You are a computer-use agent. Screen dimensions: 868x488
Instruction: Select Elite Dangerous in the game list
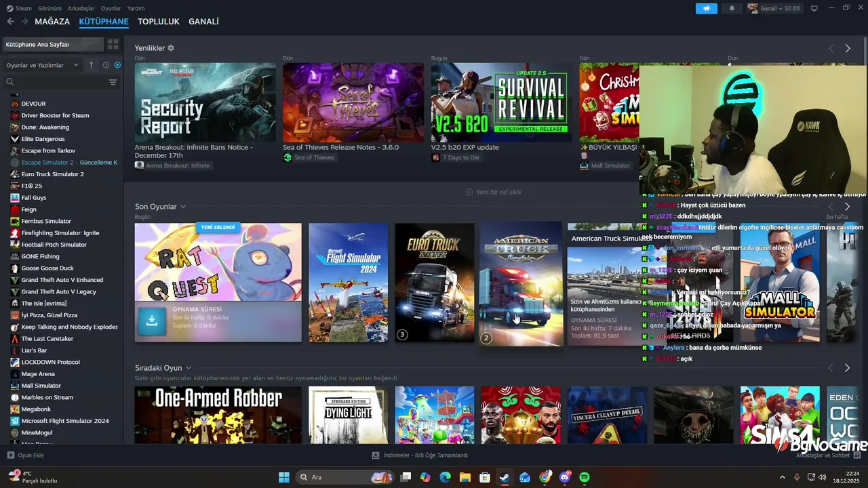(x=43, y=139)
